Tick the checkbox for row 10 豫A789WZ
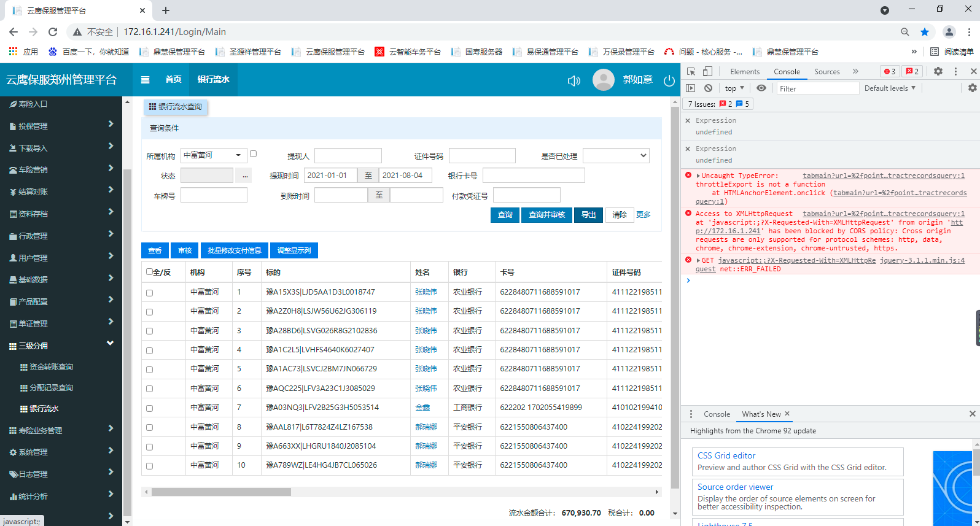The height and width of the screenshot is (526, 980). [149, 466]
